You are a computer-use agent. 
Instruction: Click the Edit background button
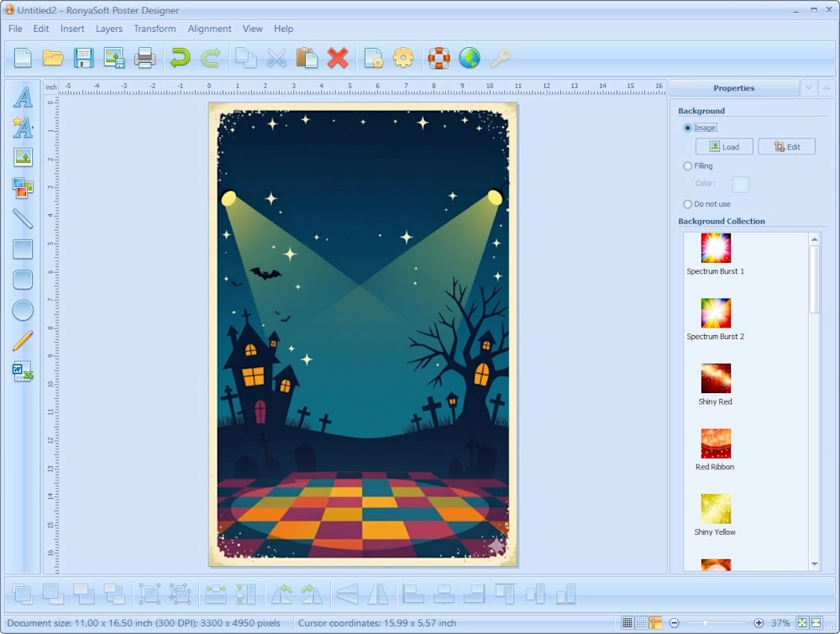786,147
